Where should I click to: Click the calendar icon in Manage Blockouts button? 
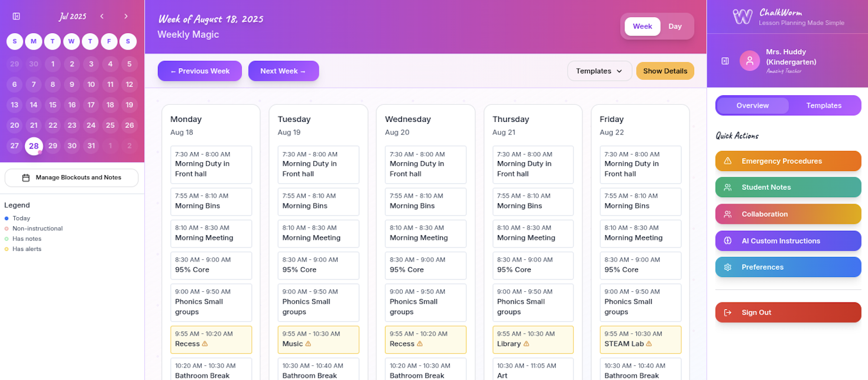26,178
